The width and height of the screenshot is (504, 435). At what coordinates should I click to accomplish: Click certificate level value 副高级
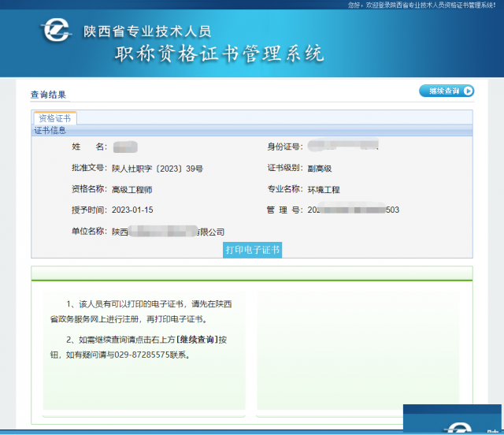(320, 169)
